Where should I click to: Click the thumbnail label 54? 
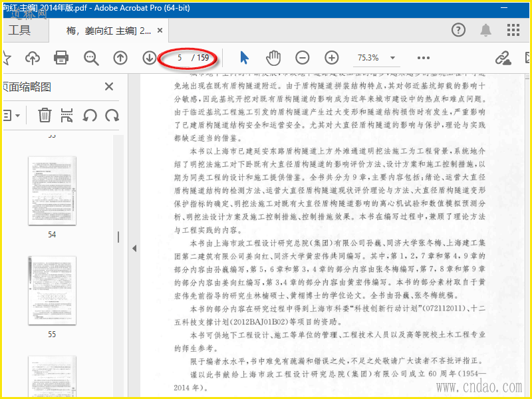pos(52,235)
